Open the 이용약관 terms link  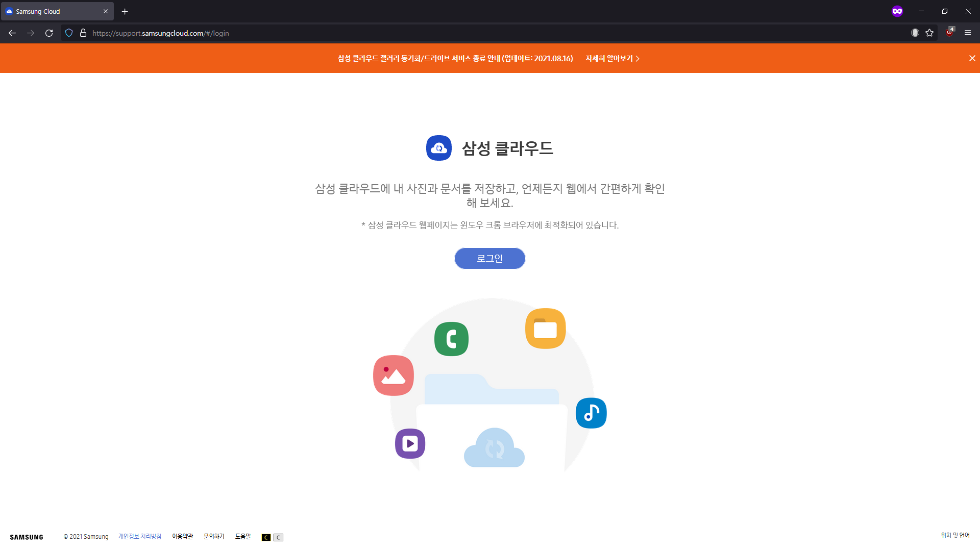pyautogui.click(x=182, y=536)
